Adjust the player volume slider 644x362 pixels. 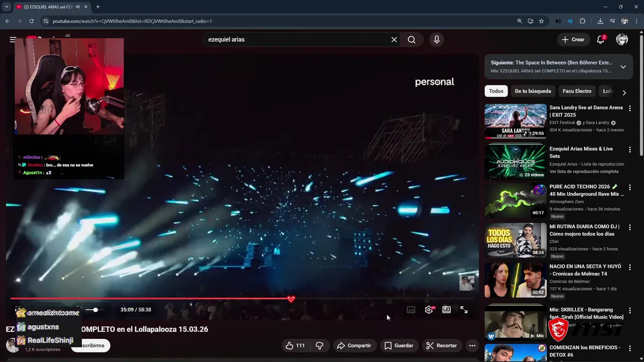point(95,310)
